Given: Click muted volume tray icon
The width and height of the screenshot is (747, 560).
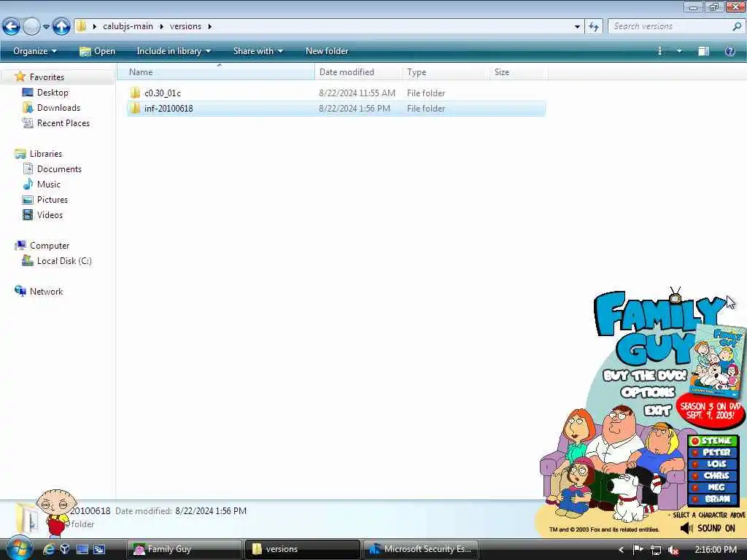Looking at the screenshot, I should pyautogui.click(x=673, y=550).
